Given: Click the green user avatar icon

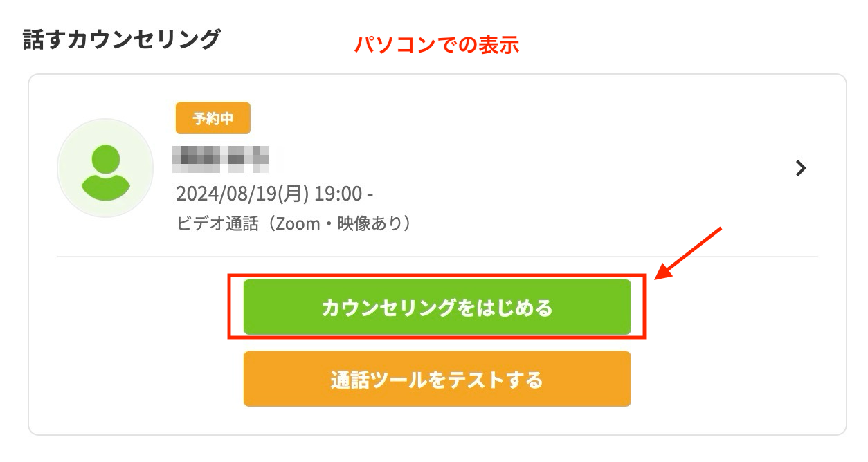Looking at the screenshot, I should coord(105,168).
